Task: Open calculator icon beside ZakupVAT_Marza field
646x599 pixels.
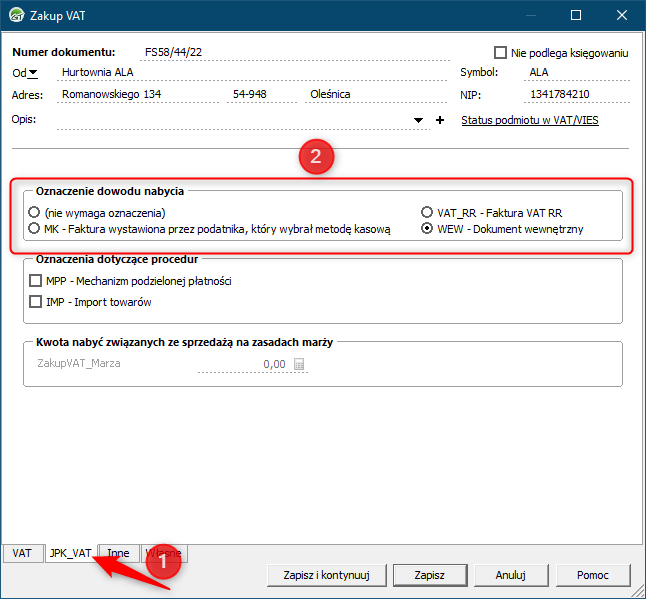Action: click(298, 364)
